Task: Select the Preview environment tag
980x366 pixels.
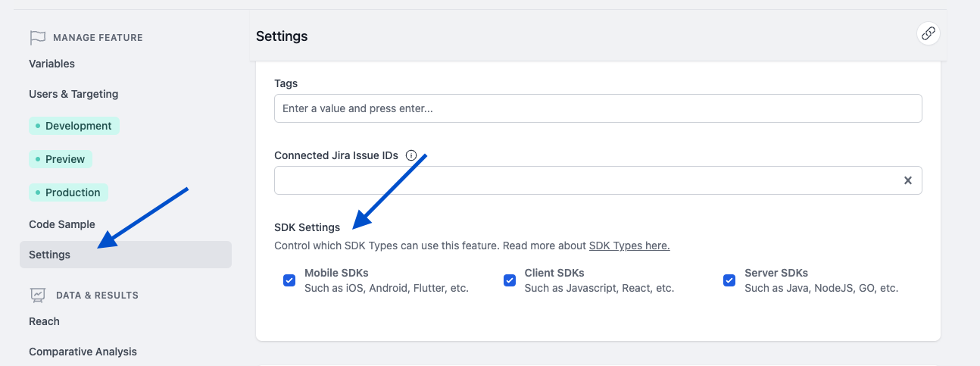Action: coord(61,159)
